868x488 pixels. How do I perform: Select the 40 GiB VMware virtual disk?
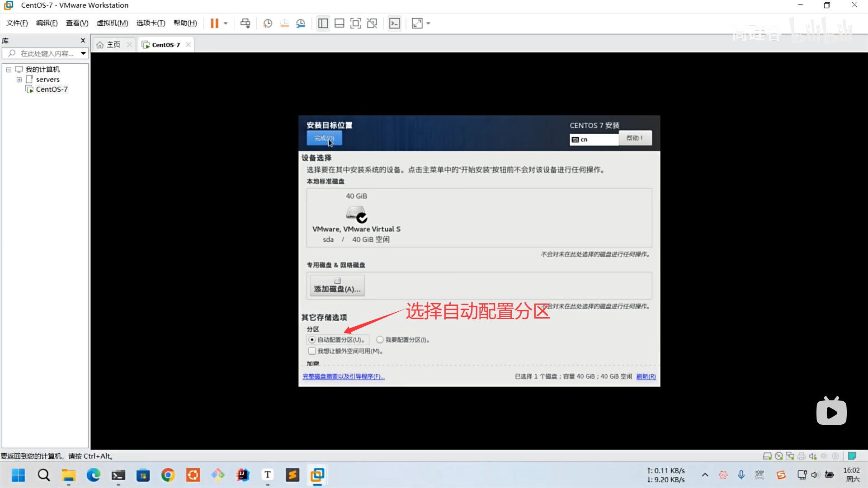(356, 218)
